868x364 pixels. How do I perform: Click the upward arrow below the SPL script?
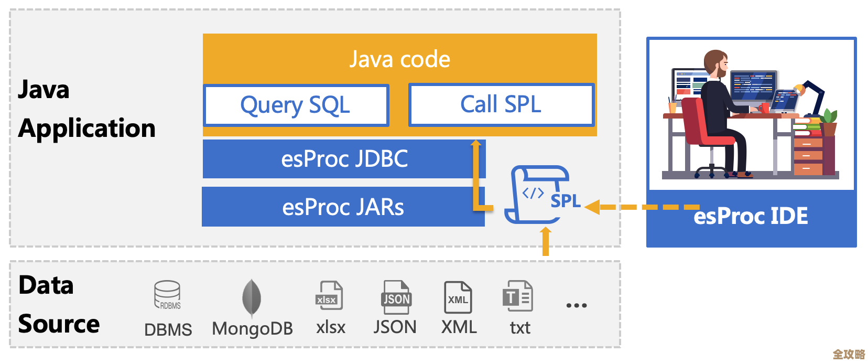pos(546,241)
